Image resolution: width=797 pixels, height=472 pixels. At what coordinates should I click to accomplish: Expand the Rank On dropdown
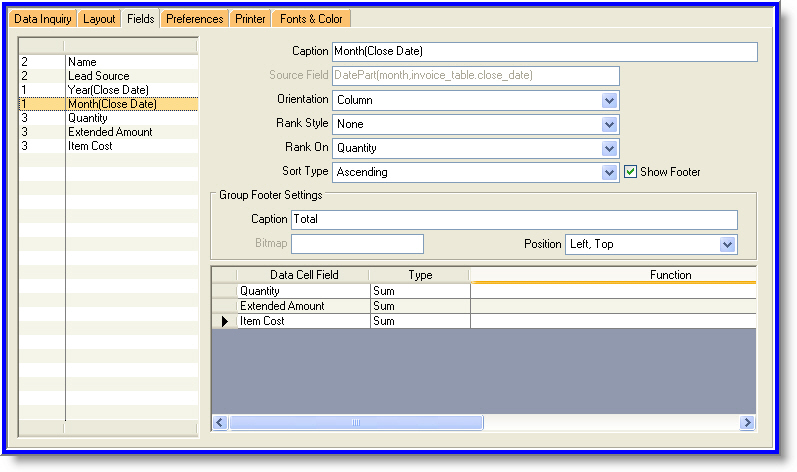pyautogui.click(x=609, y=148)
